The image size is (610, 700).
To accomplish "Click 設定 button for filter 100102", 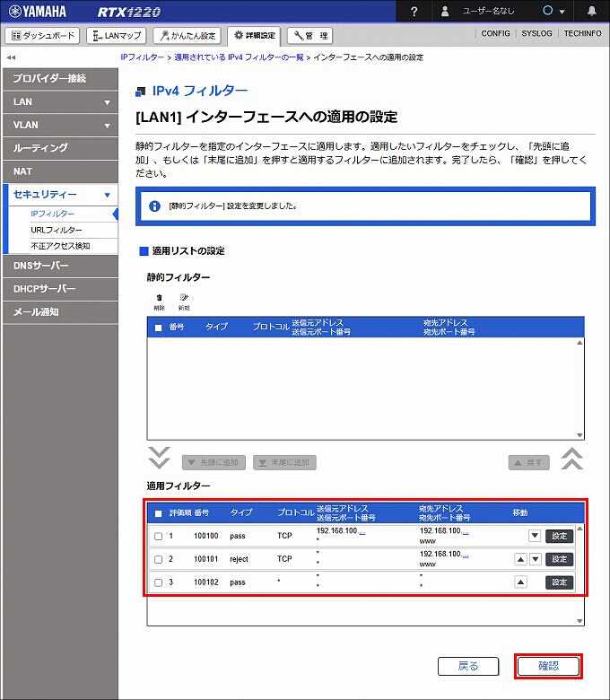I will [559, 582].
